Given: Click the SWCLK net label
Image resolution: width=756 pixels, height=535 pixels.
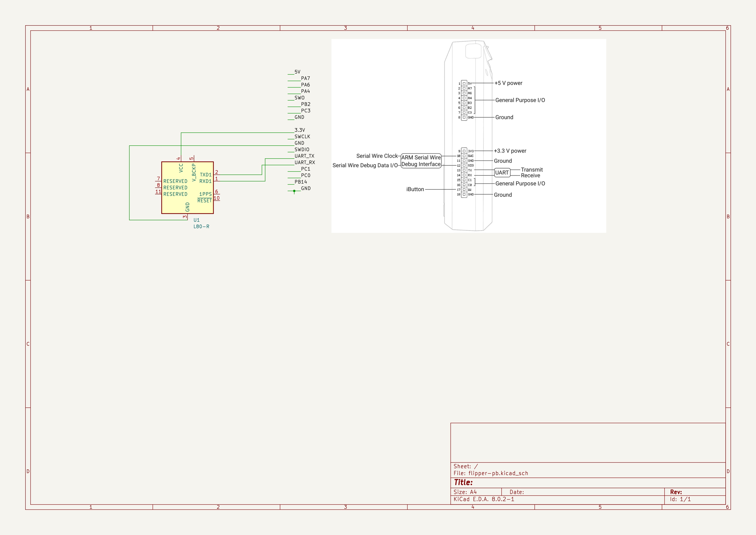Looking at the screenshot, I should (x=302, y=137).
